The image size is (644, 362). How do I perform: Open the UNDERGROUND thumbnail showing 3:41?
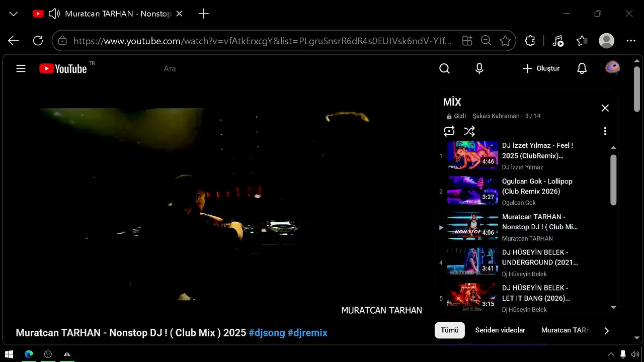(472, 262)
